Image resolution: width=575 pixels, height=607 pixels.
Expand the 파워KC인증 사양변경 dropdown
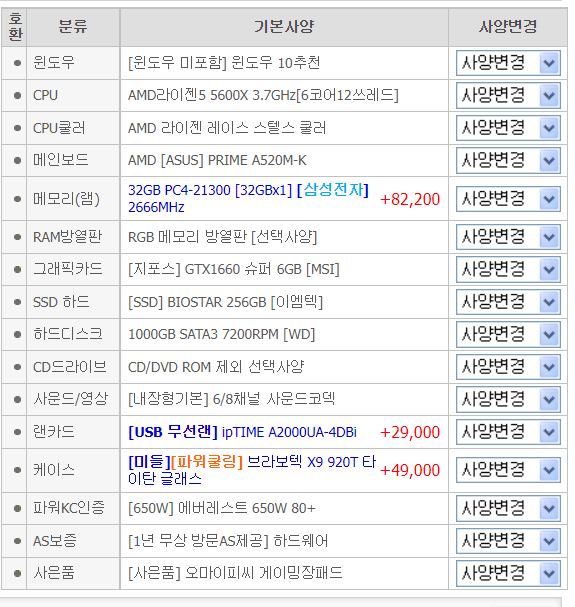tap(508, 508)
